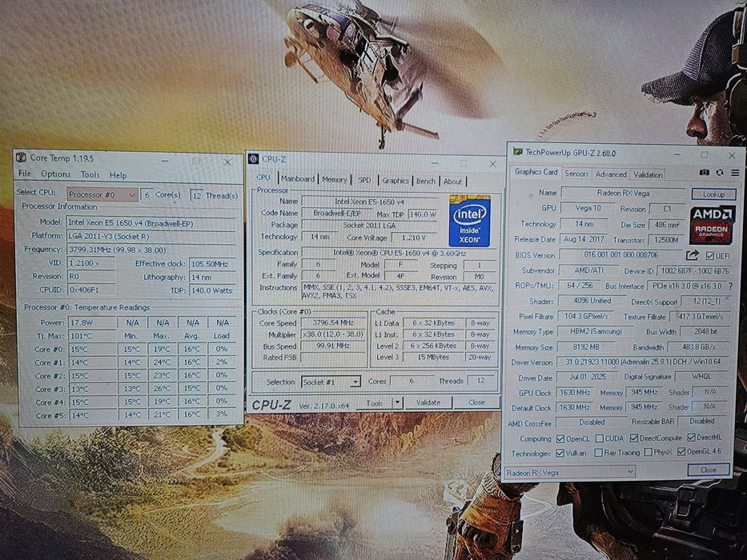The height and width of the screenshot is (560, 747).
Task: Open the Tools menu in Core Temp
Action: (90, 174)
